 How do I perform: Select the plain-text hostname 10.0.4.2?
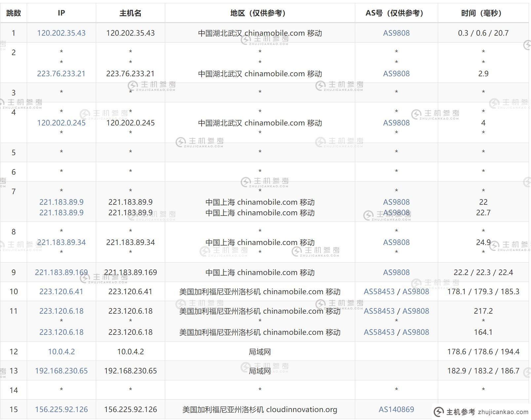[x=130, y=352]
